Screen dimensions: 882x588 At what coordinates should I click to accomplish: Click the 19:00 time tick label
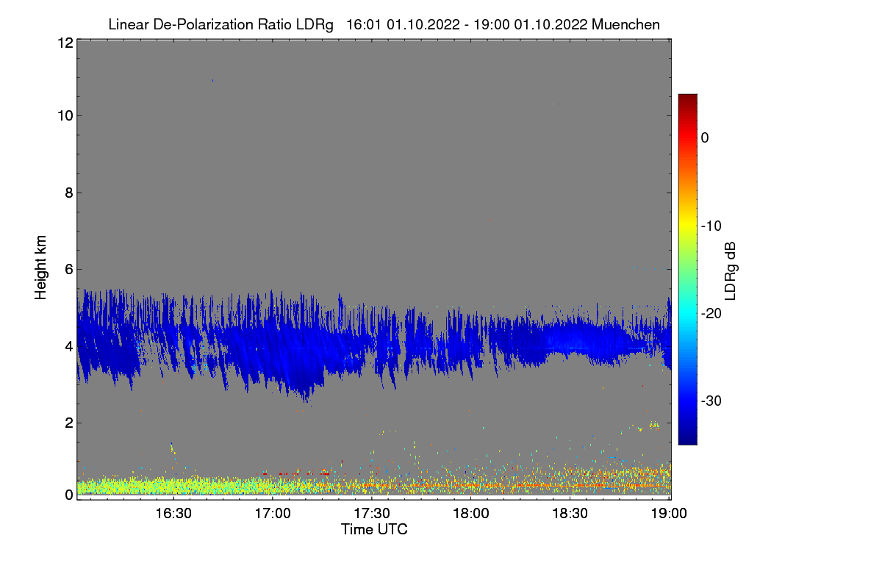pos(669,513)
